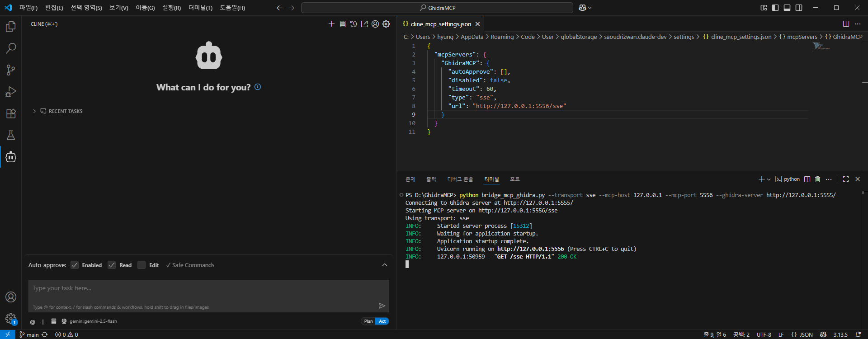The height and width of the screenshot is (339, 868).
Task: Open Source Control view in activity bar
Action: point(11,70)
